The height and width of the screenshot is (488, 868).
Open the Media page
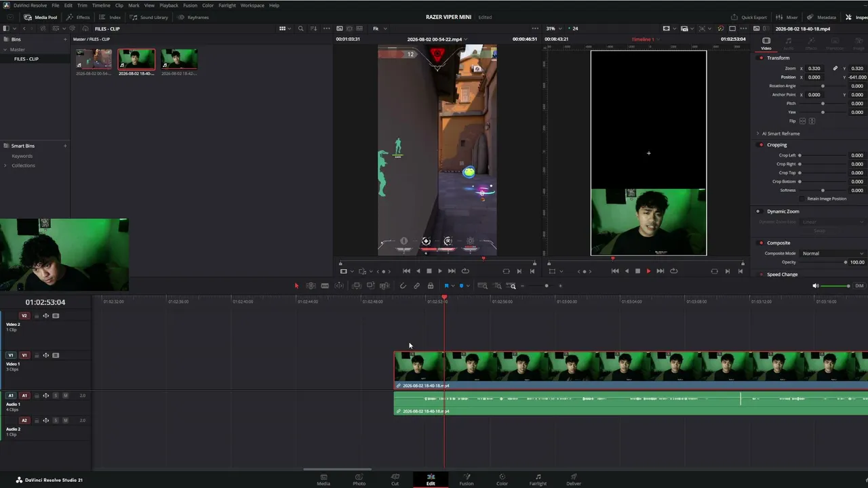point(323,479)
